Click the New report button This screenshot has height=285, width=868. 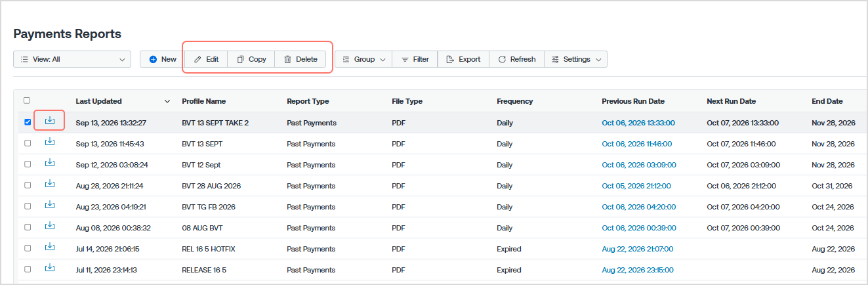[x=162, y=59]
